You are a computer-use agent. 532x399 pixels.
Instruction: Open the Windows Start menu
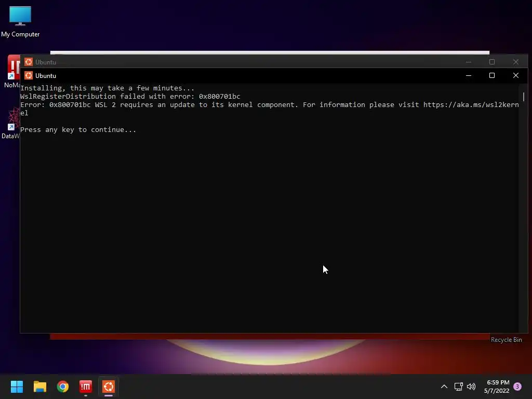[x=17, y=387]
